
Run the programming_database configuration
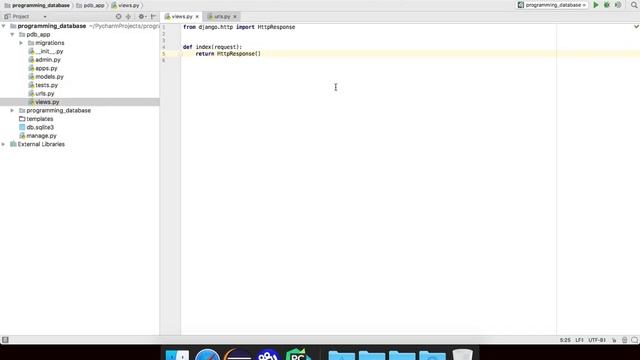coord(596,5)
